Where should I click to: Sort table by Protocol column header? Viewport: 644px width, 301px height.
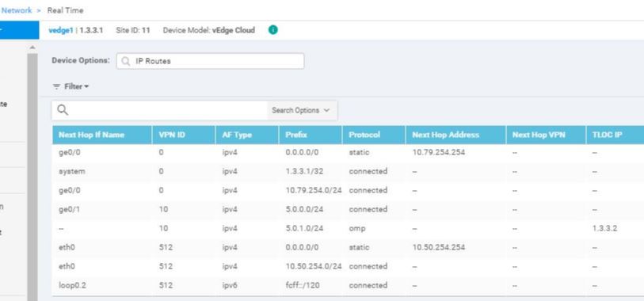pos(374,135)
